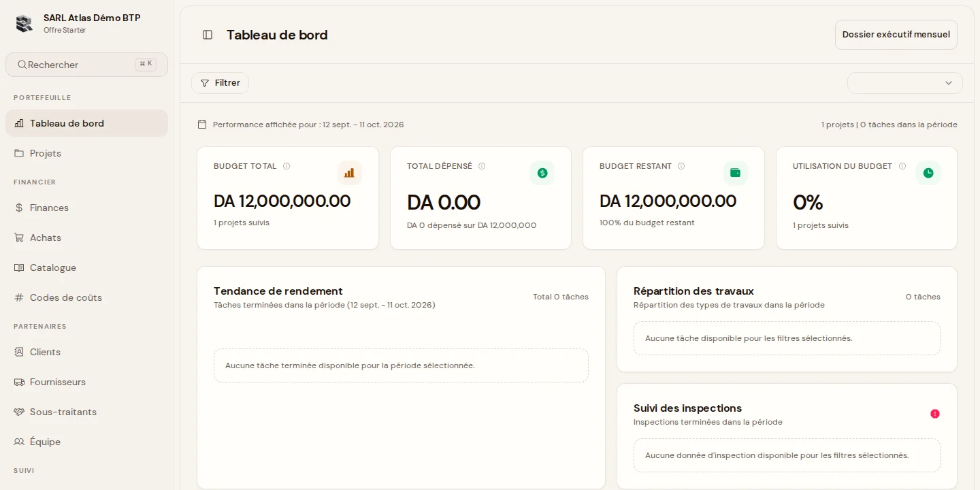Click the 0% budget utilization value
Screen dimensions: 980x490
[808, 202]
